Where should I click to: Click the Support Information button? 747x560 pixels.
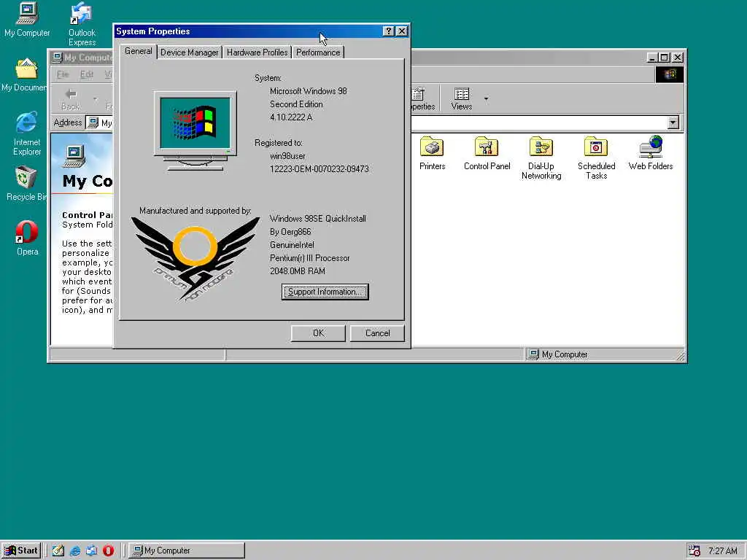(325, 292)
